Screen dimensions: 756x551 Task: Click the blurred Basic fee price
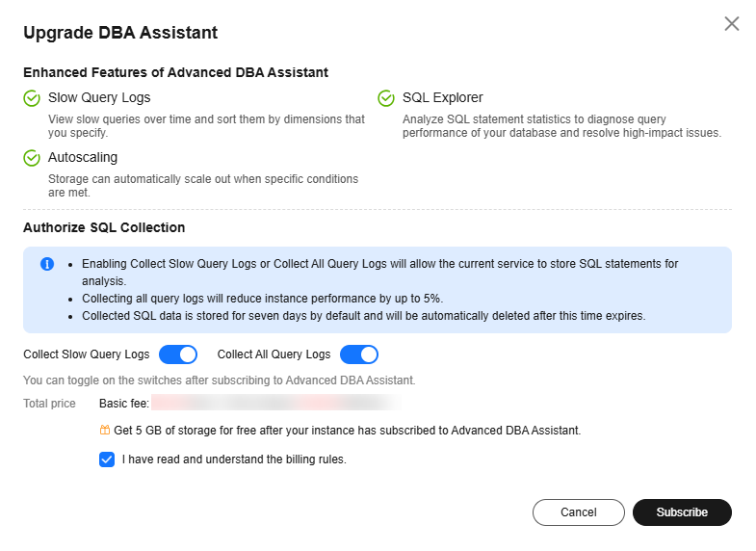pos(274,403)
